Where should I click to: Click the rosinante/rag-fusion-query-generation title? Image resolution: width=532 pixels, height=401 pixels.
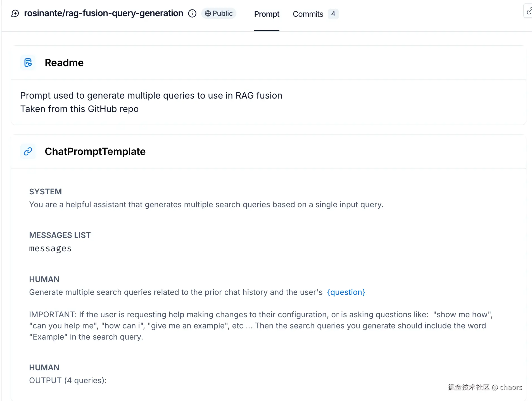104,13
